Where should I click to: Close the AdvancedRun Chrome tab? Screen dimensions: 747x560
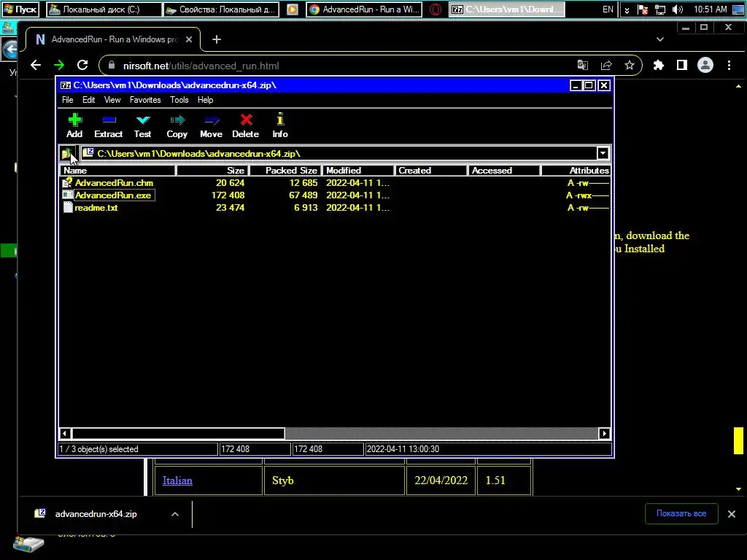(x=189, y=39)
